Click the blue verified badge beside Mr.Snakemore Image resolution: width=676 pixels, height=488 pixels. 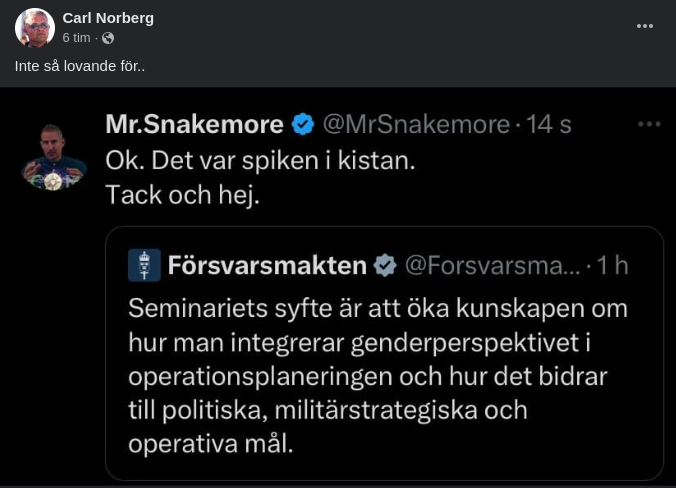pyautogui.click(x=302, y=124)
